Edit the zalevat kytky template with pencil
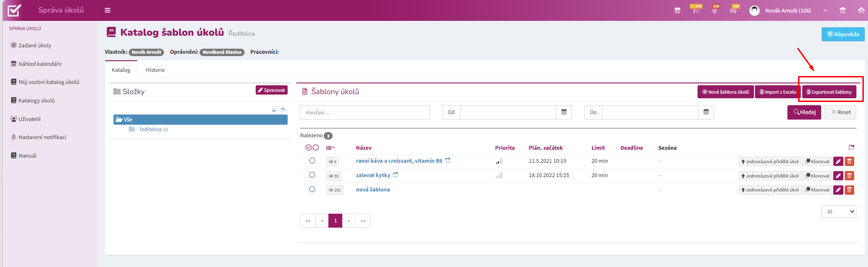The height and width of the screenshot is (267, 868). point(838,176)
